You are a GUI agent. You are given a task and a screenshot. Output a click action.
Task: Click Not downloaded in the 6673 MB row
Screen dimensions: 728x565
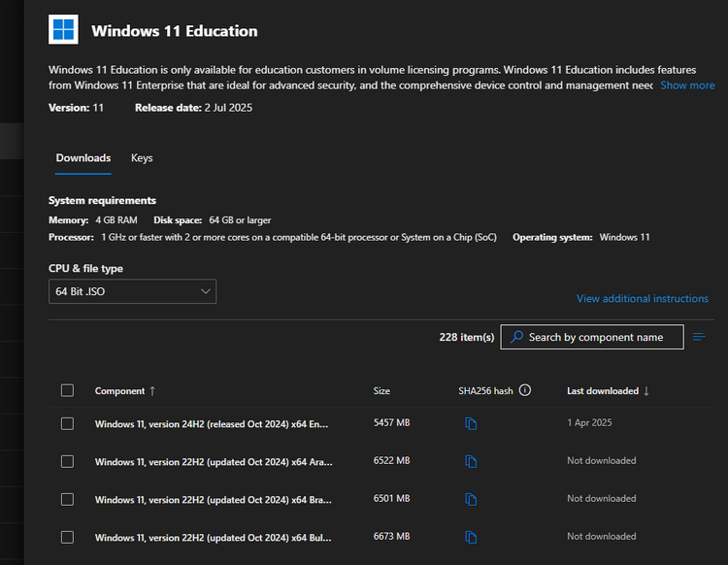601,536
